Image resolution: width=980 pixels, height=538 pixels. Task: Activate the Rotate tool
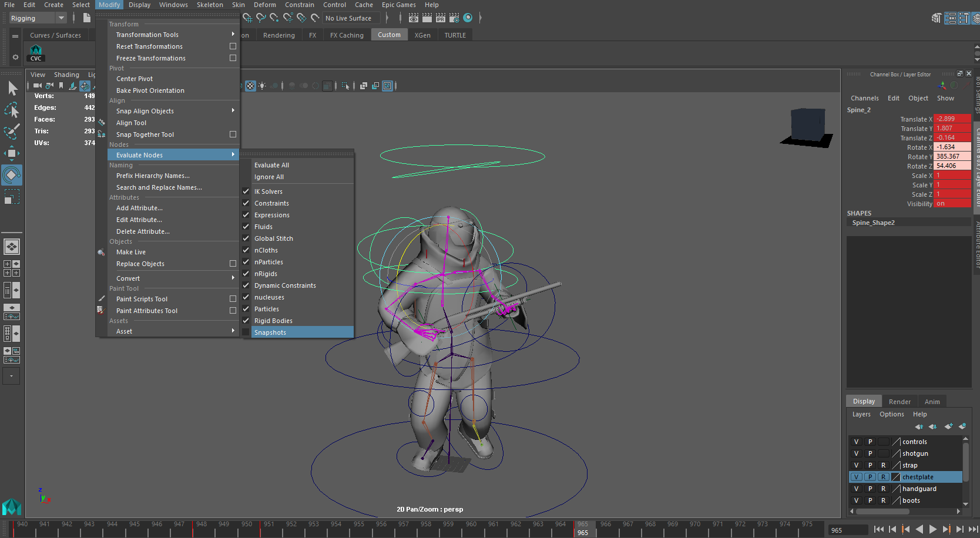click(x=12, y=175)
